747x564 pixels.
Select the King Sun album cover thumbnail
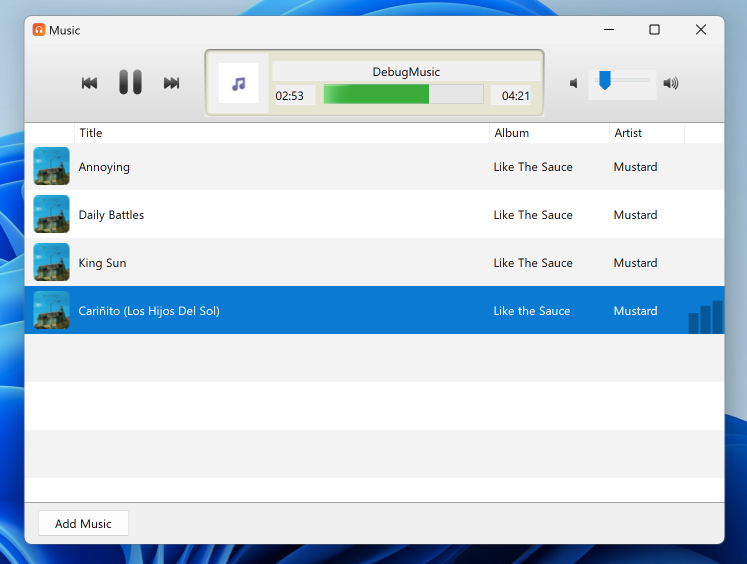pos(51,262)
